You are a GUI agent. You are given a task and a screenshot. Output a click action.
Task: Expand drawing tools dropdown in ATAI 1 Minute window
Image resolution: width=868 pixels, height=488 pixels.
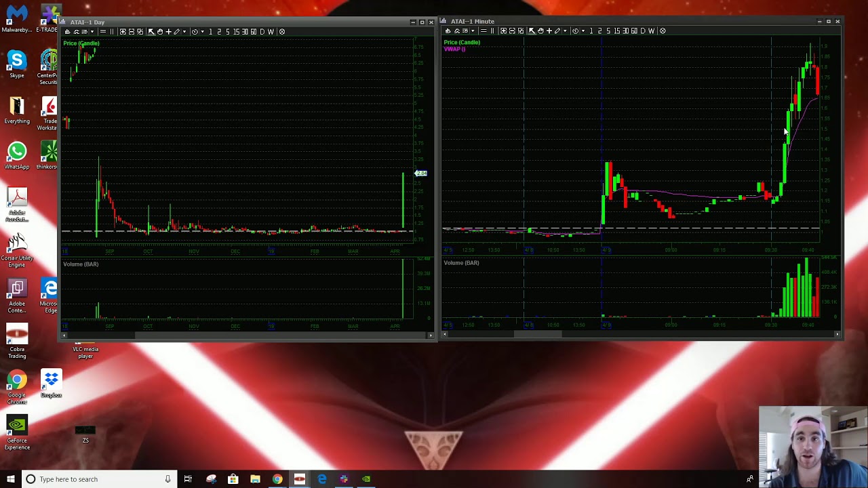(x=565, y=30)
